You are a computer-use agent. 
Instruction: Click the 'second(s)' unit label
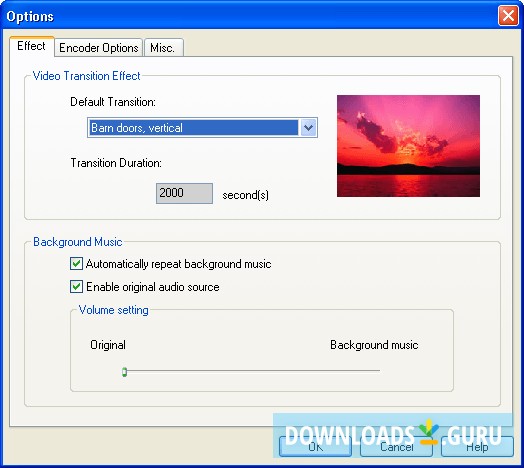[x=246, y=195]
